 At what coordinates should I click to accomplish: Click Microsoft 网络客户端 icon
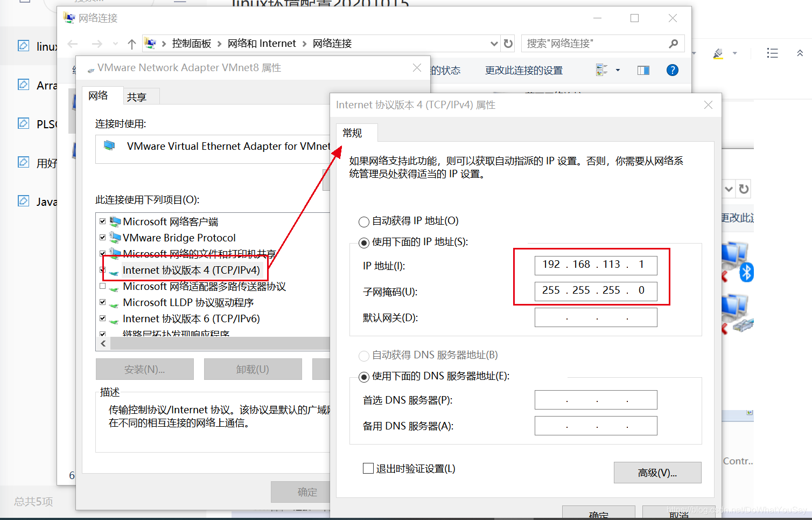point(115,221)
